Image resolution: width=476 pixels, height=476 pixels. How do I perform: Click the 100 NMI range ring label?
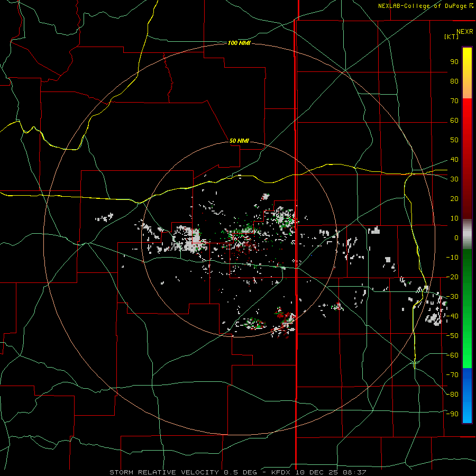[x=239, y=43]
